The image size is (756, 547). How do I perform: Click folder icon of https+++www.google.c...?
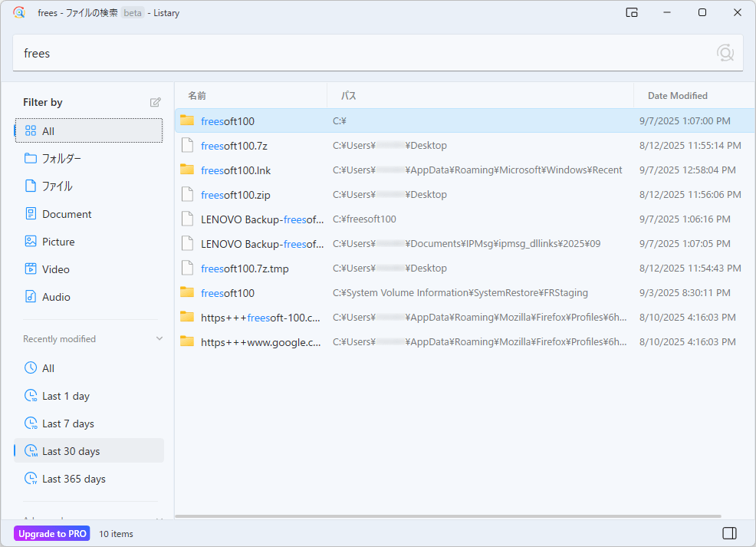[x=187, y=341]
